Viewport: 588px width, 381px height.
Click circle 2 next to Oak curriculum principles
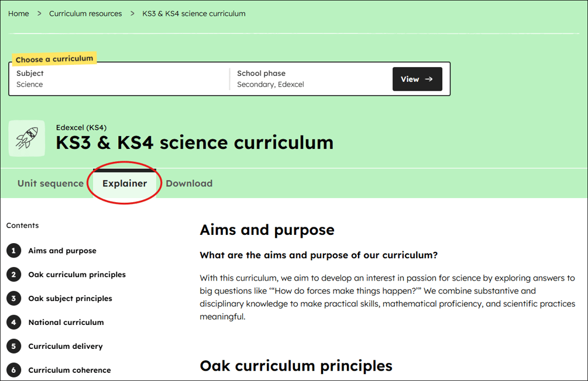(x=15, y=274)
